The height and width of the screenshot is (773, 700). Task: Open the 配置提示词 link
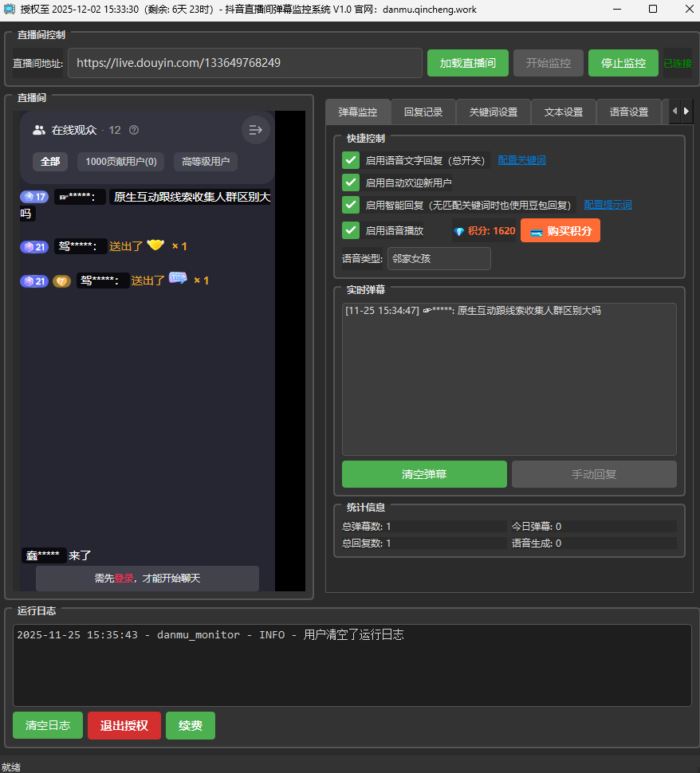tap(608, 204)
